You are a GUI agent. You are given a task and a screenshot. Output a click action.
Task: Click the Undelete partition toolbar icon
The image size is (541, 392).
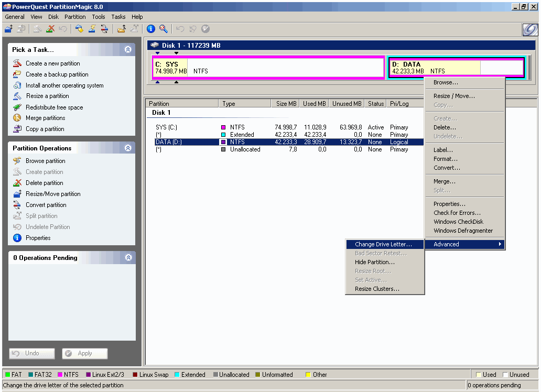(x=63, y=29)
